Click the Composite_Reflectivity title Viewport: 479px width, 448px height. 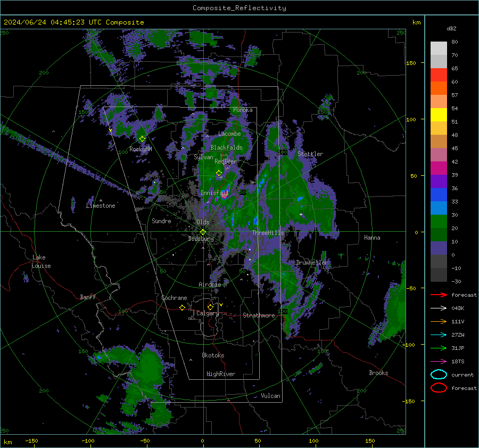coord(239,8)
